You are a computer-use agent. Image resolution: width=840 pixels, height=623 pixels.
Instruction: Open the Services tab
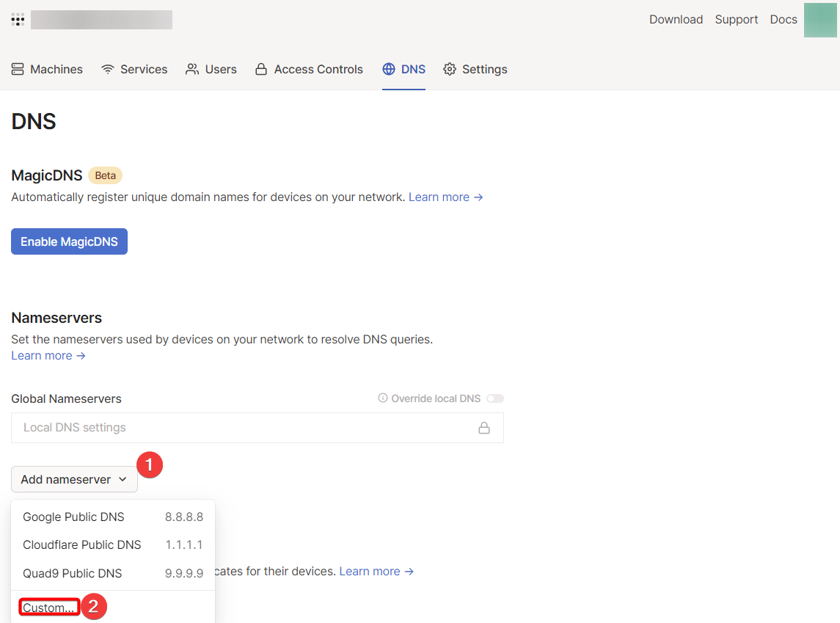pyautogui.click(x=134, y=69)
